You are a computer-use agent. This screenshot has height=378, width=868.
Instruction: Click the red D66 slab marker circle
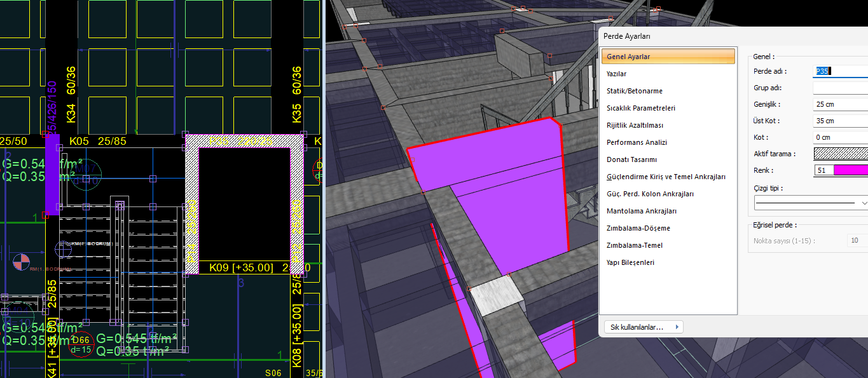pyautogui.click(x=81, y=345)
